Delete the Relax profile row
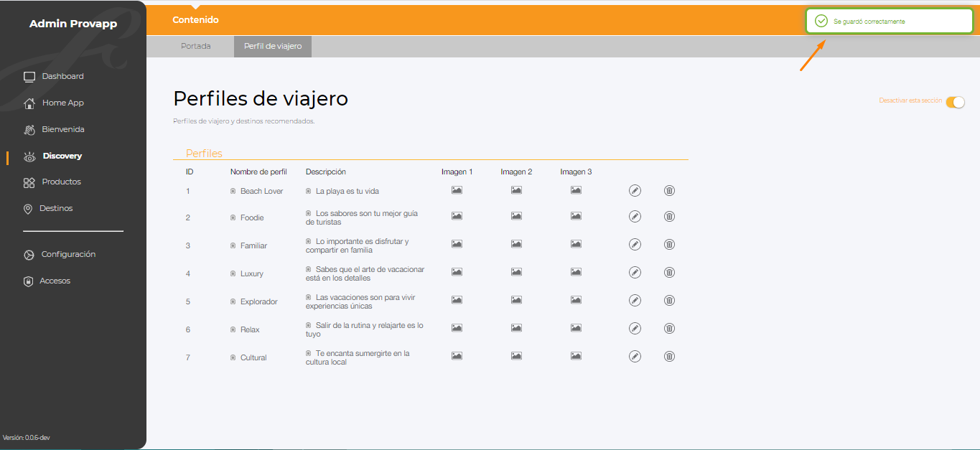 pyautogui.click(x=669, y=329)
